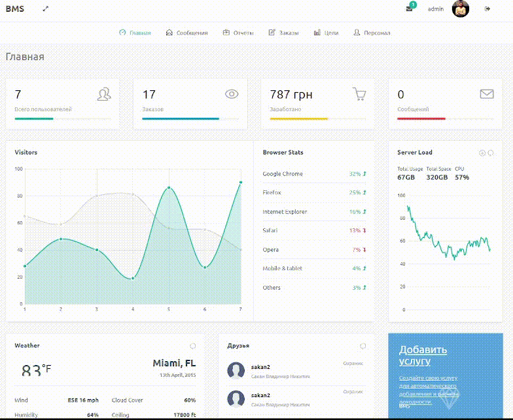Click the 13th April, 2015 date text
Screen dimensions: 513x420
pos(178,376)
